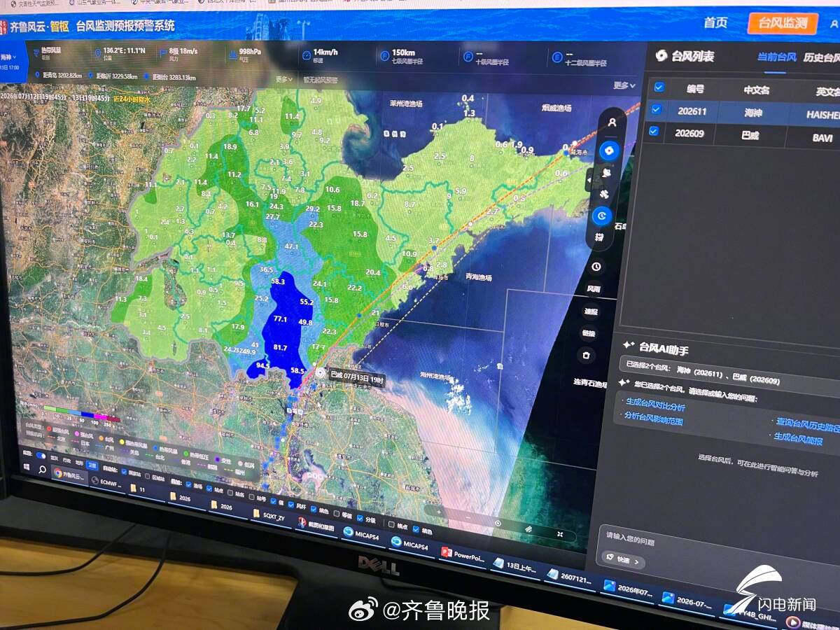
Task: Click 生成台风简报 link
Action: [x=798, y=438]
